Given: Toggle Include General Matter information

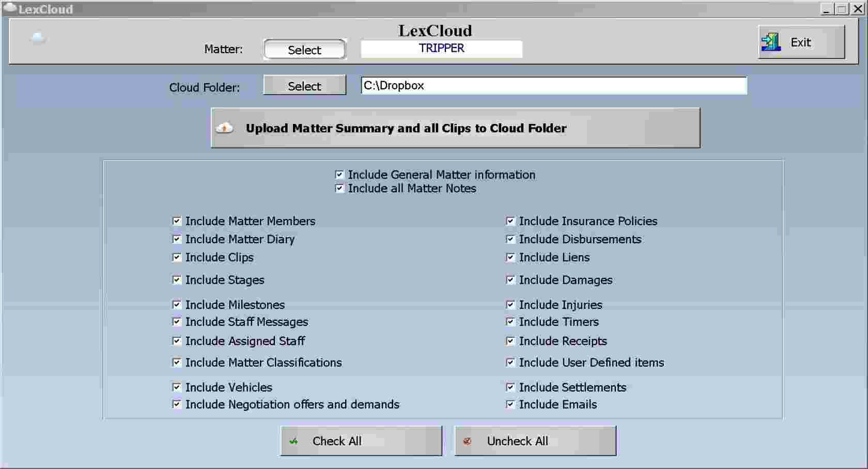Looking at the screenshot, I should click(339, 175).
